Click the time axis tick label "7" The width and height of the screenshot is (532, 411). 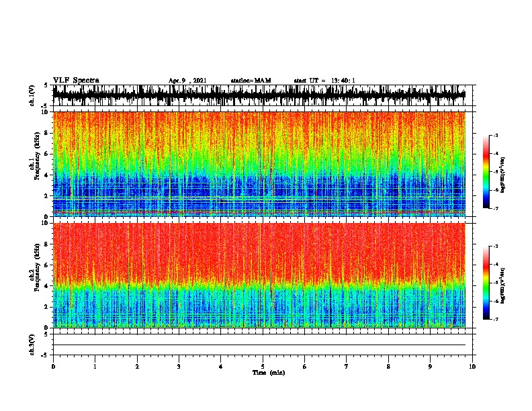click(x=347, y=367)
